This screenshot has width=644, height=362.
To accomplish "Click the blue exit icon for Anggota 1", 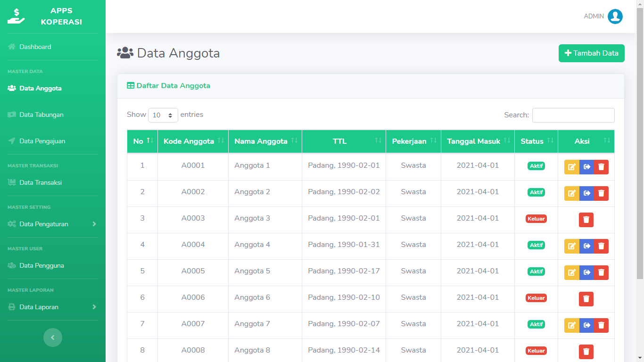I will pyautogui.click(x=586, y=167).
